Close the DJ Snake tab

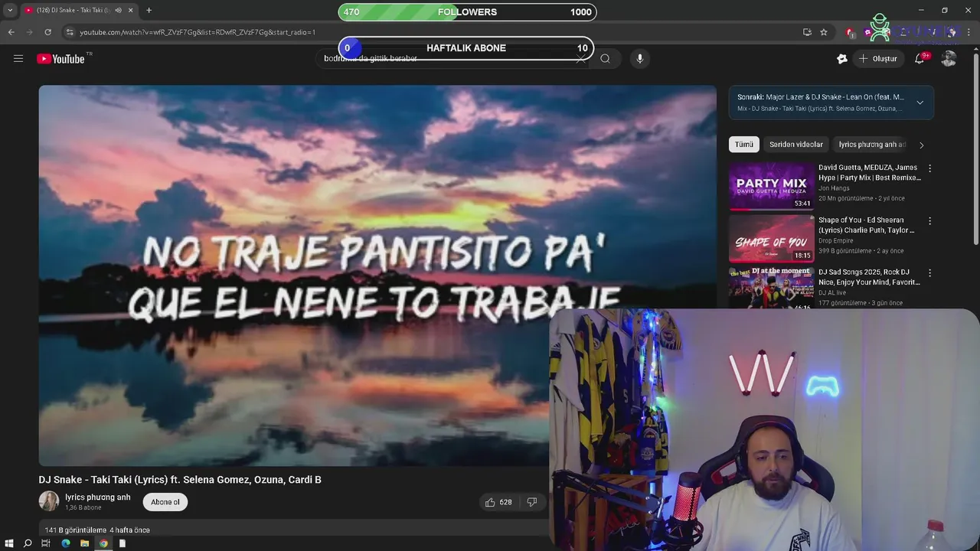[x=130, y=11]
